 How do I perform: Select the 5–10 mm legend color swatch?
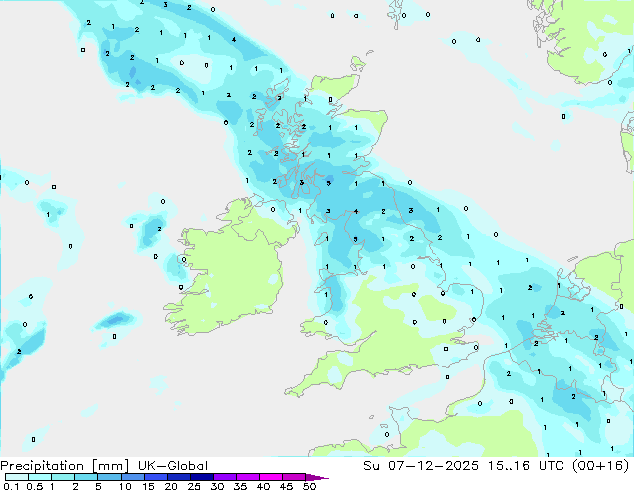click(109, 477)
